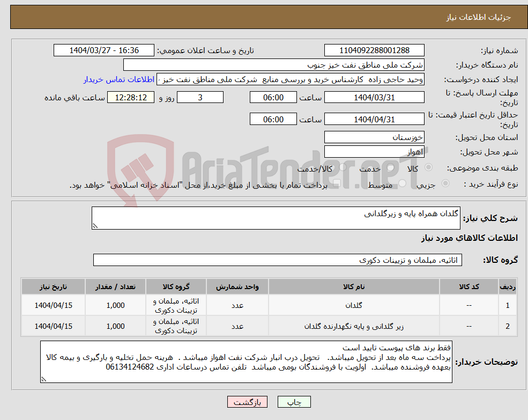This screenshot has width=528, height=420.
Task: Click the بازگشت button
Action: pyautogui.click(x=247, y=401)
